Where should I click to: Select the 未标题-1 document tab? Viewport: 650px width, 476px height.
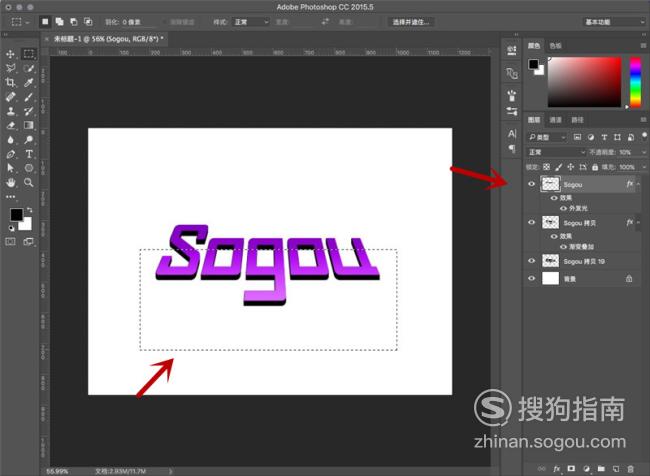pos(109,39)
